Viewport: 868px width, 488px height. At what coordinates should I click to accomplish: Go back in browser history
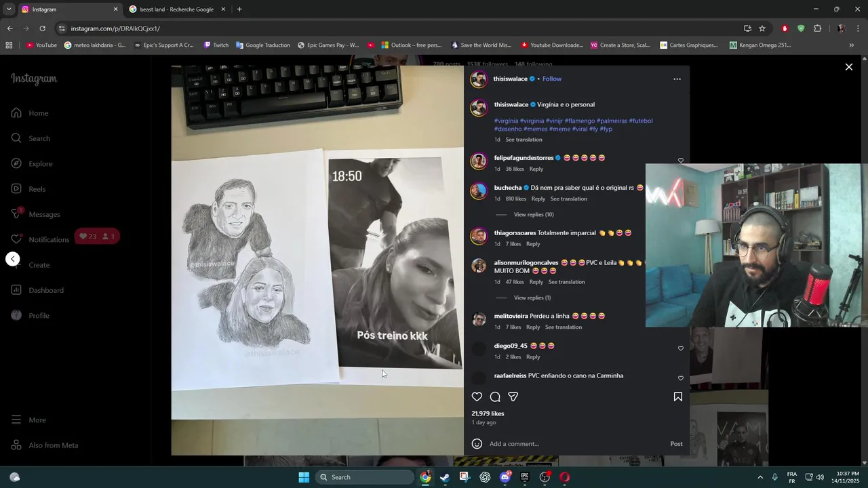click(9, 28)
